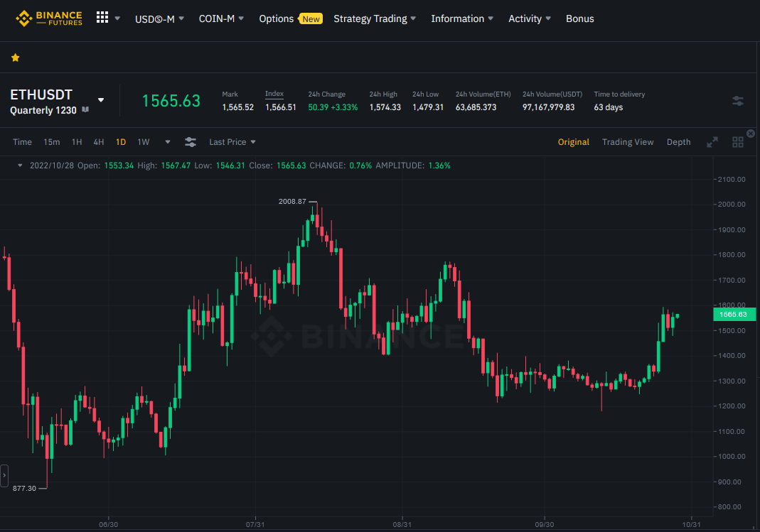The image size is (760, 532).
Task: Open the Strategy Trading dropdown
Action: [x=375, y=19]
